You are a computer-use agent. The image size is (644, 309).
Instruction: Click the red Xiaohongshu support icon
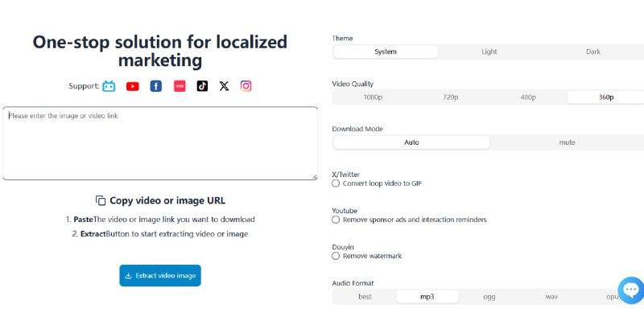tap(180, 86)
